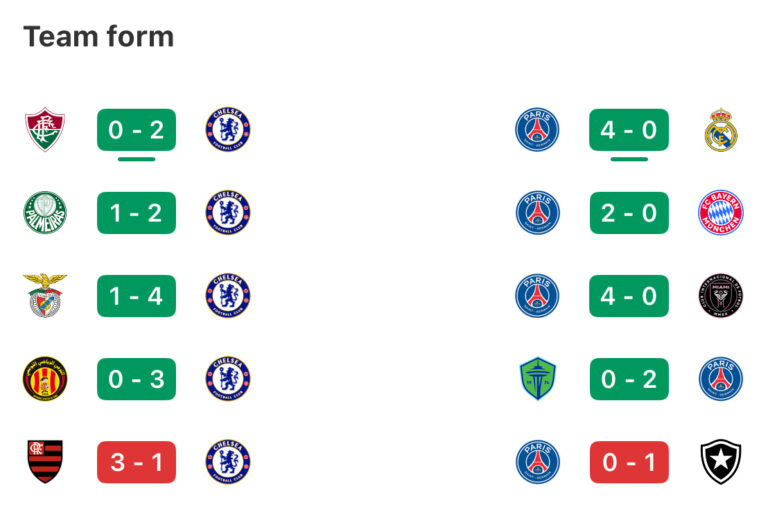Select the 0 - 3 match score
Screen dimensions: 768x518
tap(136, 379)
